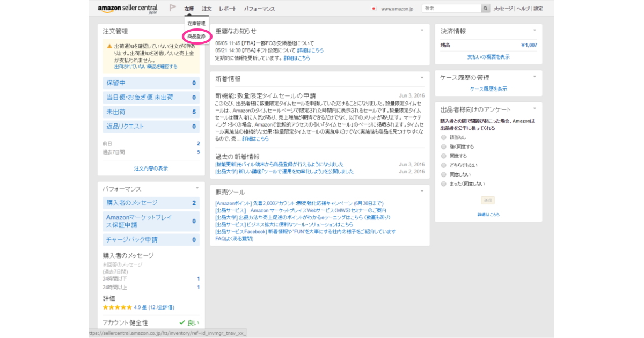Click the gold star rating icons

118,308
